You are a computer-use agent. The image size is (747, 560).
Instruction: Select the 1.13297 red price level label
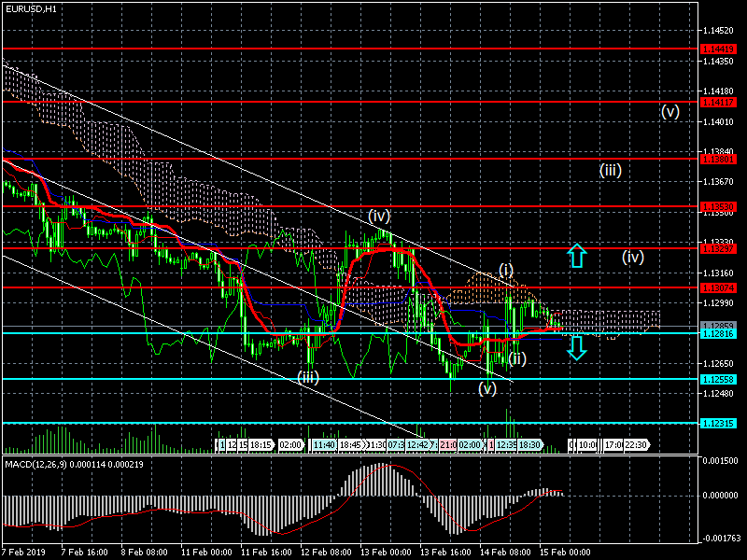(x=718, y=248)
